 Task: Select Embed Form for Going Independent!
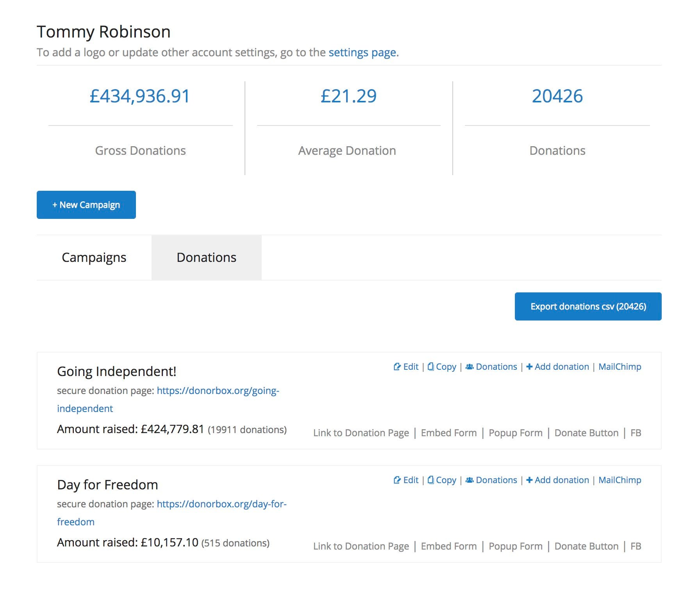point(448,433)
